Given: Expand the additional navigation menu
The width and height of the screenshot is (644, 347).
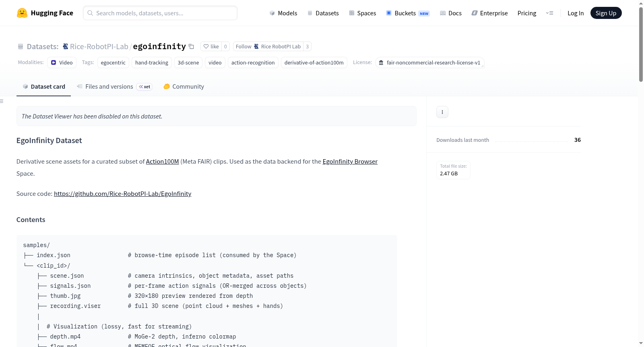Looking at the screenshot, I should [x=549, y=13].
